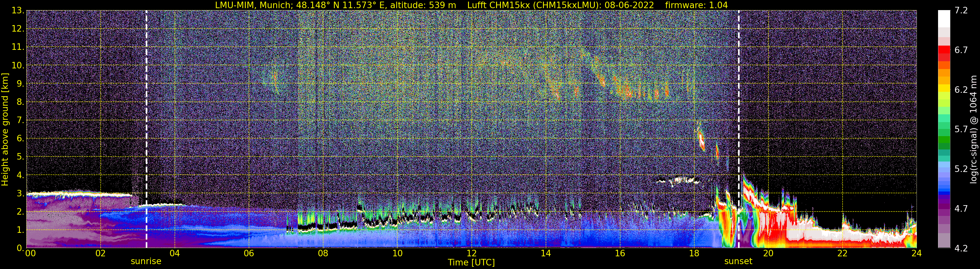Click the 3 km height tick label
Image resolution: width=980 pixels, height=269 pixels.
click(x=20, y=193)
